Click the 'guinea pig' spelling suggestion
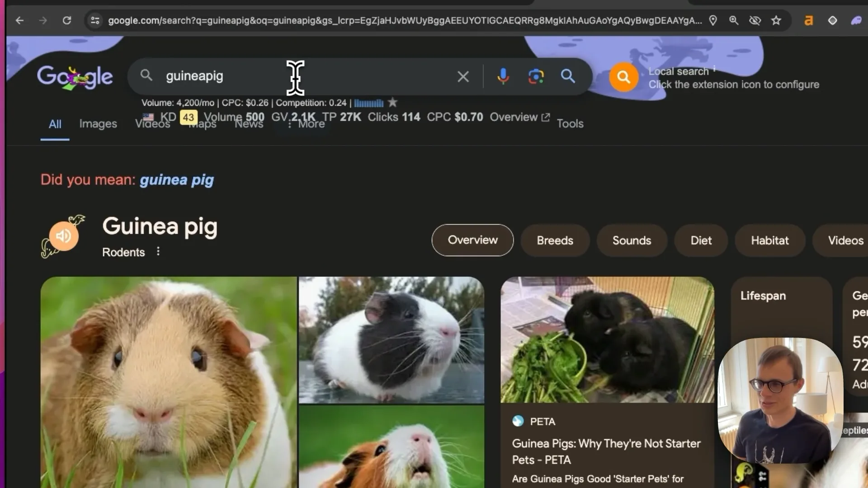The image size is (868, 488). point(177,180)
